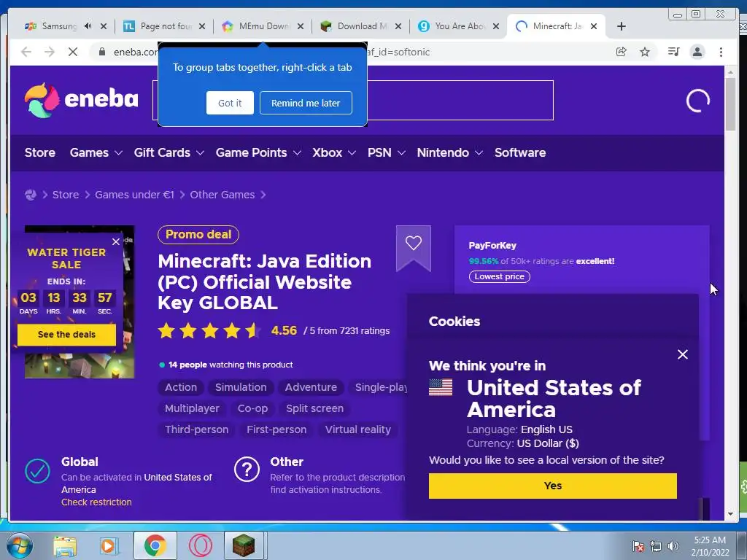Click the eneba logo

click(82, 101)
